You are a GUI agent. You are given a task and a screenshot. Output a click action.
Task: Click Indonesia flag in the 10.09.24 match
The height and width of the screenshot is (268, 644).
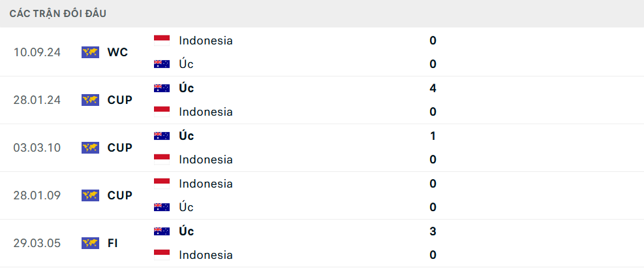[x=162, y=41]
